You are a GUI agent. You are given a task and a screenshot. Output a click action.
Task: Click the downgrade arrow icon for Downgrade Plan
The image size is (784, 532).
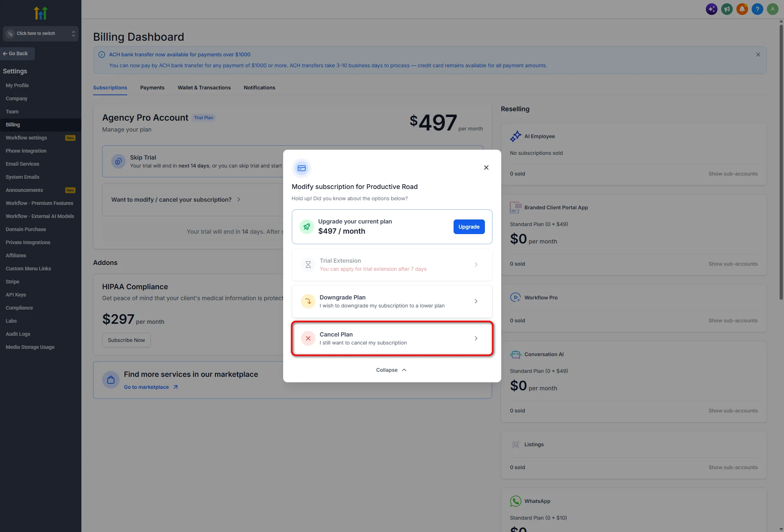click(x=308, y=301)
